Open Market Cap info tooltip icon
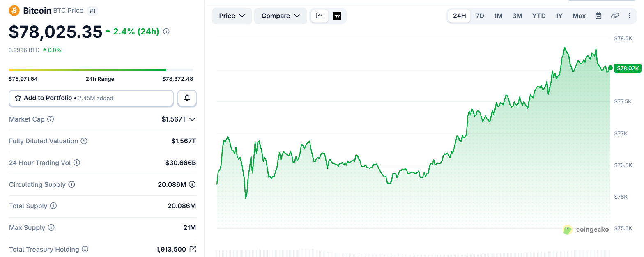The width and height of the screenshot is (644, 257). click(51, 119)
